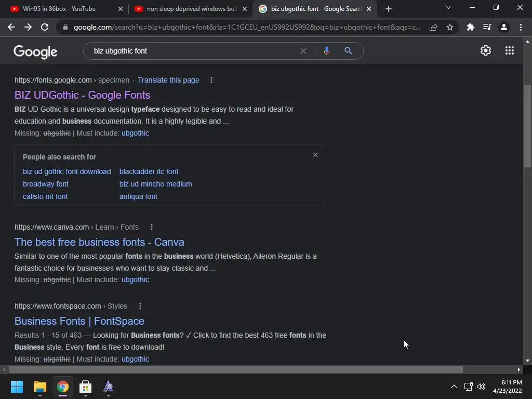
Task: Open options for the FontSpace result
Action: point(140,306)
